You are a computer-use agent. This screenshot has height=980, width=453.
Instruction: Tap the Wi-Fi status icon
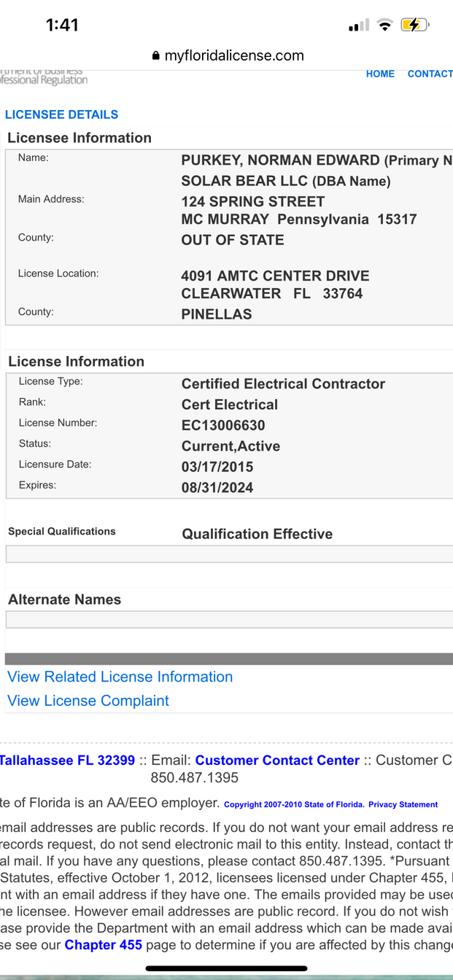click(x=384, y=26)
